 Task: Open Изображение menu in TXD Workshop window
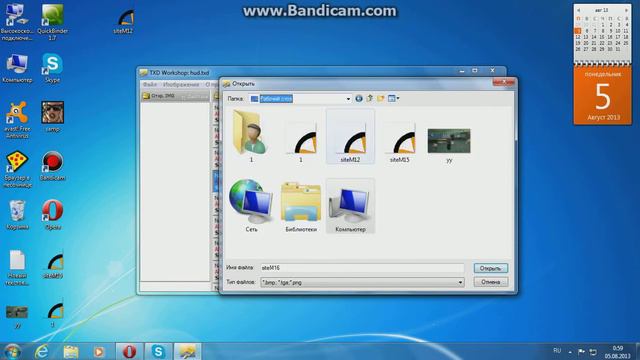coord(181,84)
